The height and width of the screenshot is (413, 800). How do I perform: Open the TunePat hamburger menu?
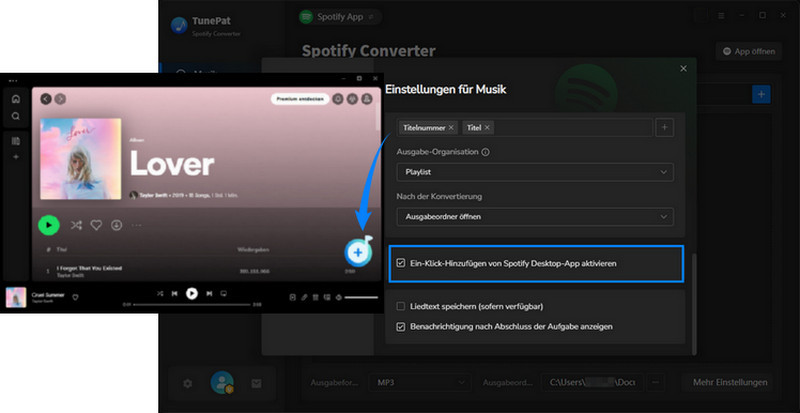721,16
